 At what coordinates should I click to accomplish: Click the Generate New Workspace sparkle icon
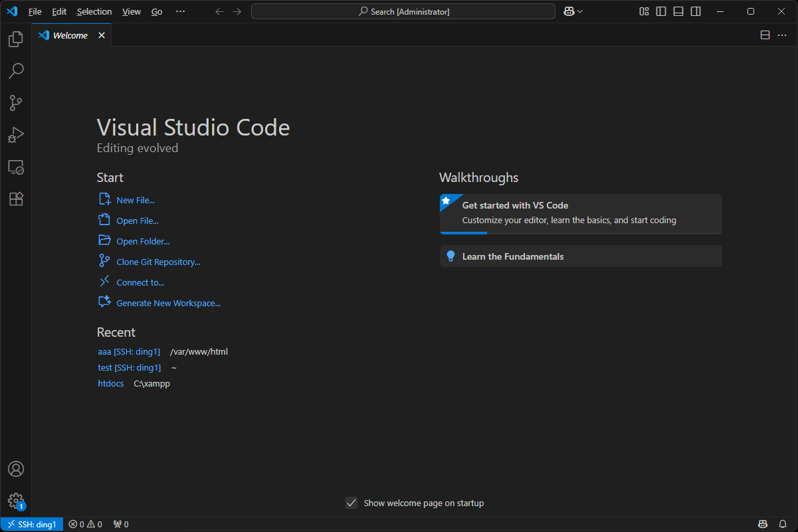pos(104,302)
